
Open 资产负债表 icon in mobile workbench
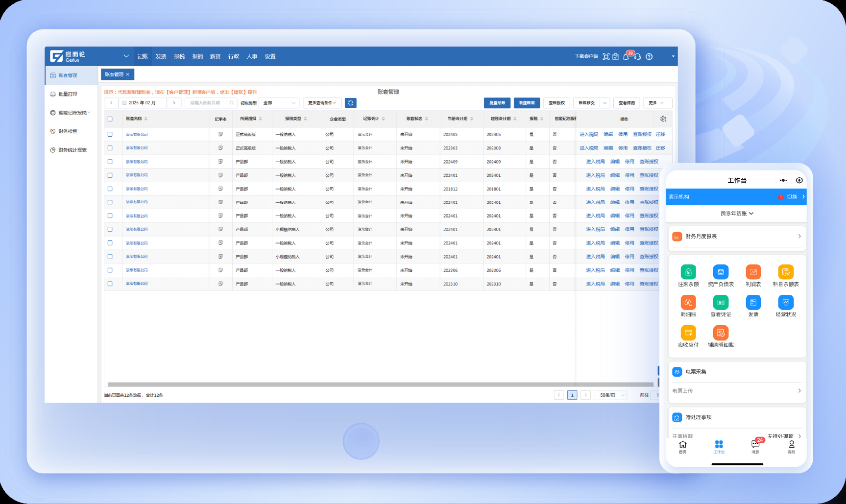coord(721,272)
